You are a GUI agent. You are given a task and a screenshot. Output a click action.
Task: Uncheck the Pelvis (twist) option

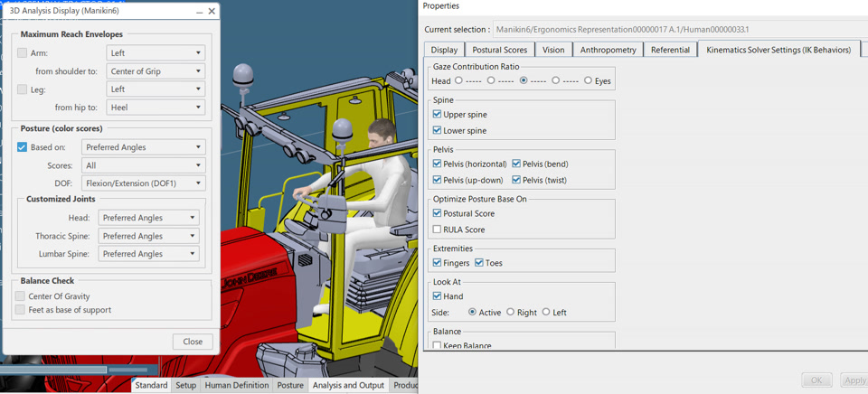click(x=516, y=180)
